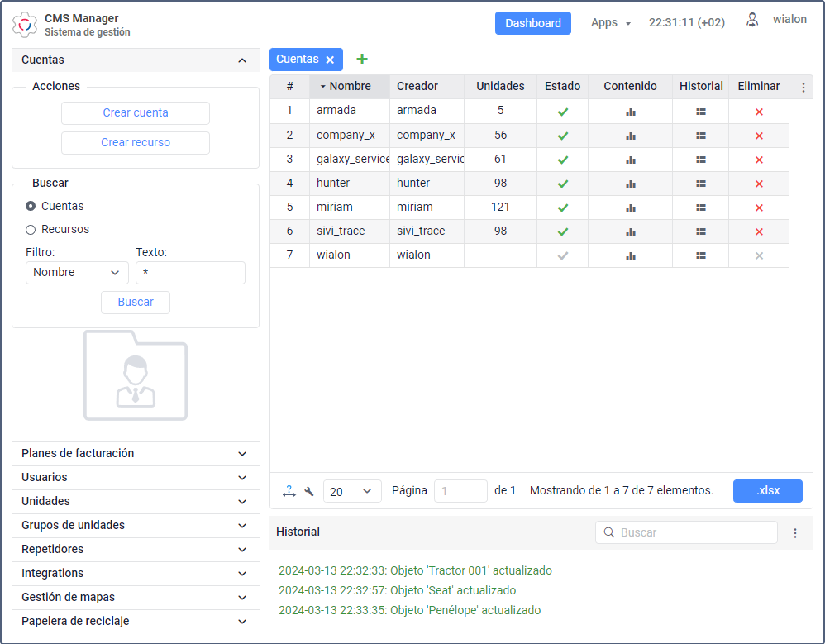Open the Apps menu
The width and height of the screenshot is (825, 644).
(610, 23)
